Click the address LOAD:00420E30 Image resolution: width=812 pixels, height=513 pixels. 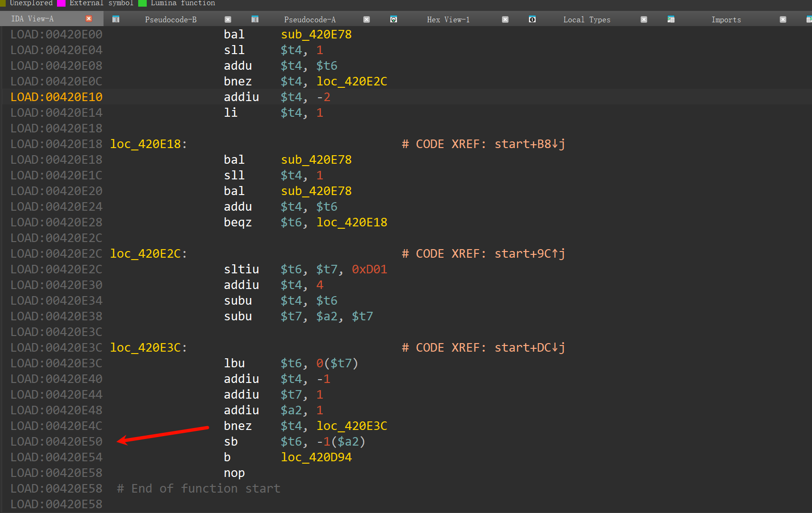click(57, 285)
